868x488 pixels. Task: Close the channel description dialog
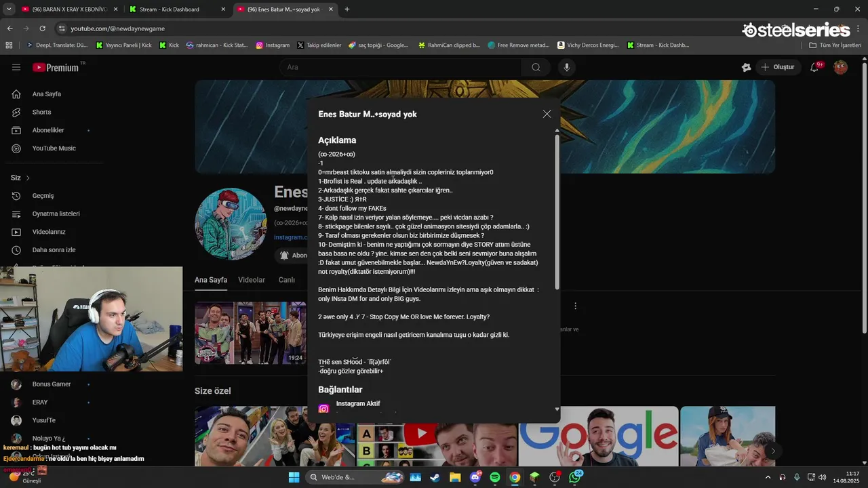547,114
